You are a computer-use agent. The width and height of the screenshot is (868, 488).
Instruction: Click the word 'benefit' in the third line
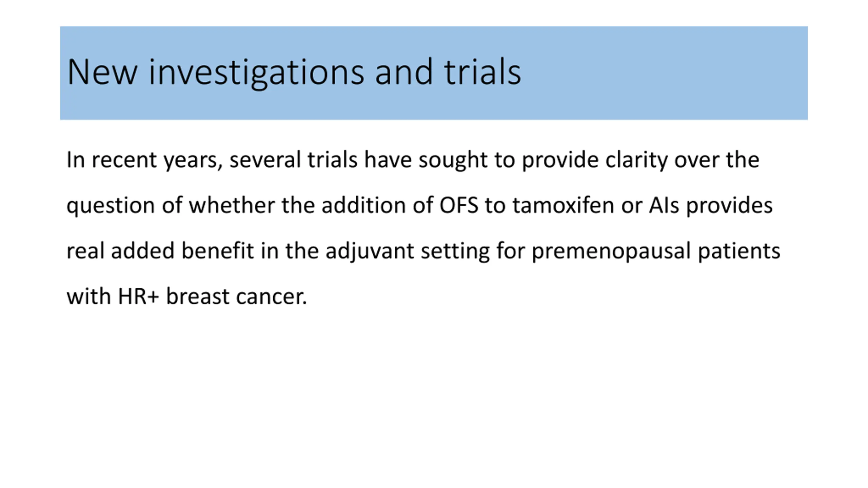coord(217,251)
